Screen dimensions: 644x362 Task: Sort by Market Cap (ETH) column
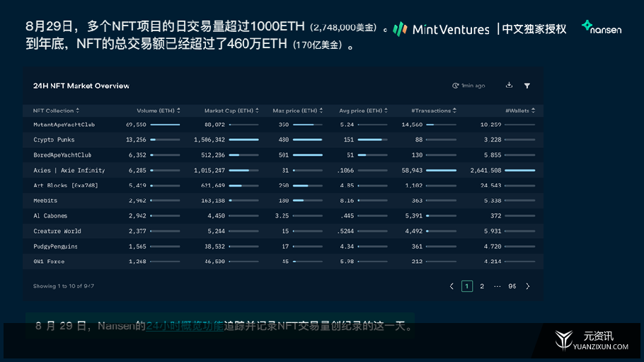pyautogui.click(x=231, y=111)
